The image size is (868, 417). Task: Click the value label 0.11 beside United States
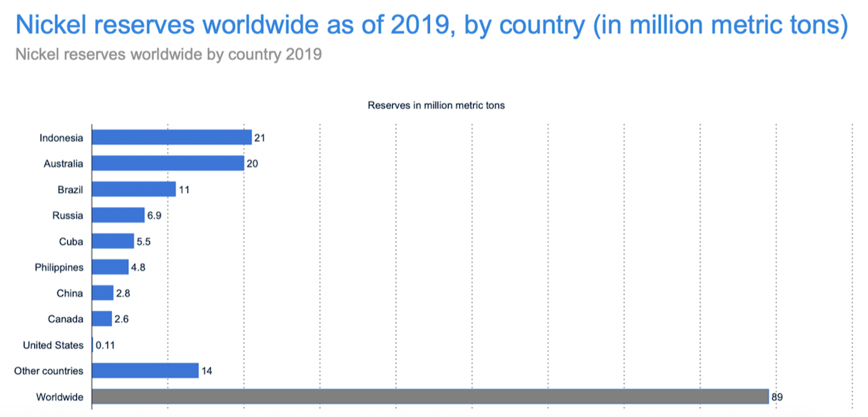105,344
